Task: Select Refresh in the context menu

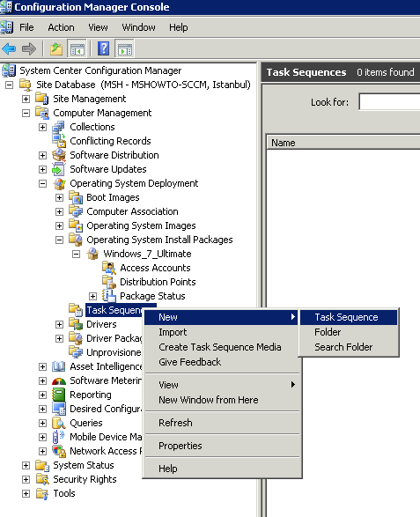Action: coord(222,423)
